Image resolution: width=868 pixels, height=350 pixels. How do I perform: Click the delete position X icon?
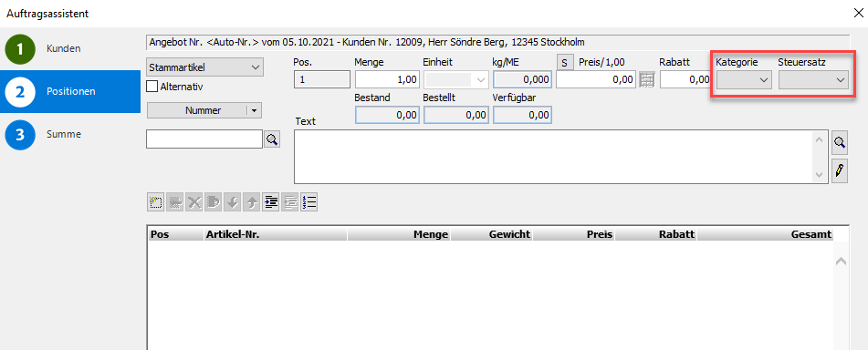[193, 202]
